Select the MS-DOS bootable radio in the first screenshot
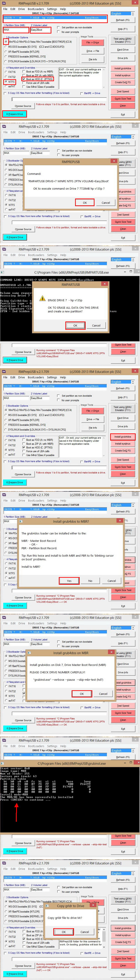Image resolution: width=140 pixels, height=980 pixels. click(6, 47)
